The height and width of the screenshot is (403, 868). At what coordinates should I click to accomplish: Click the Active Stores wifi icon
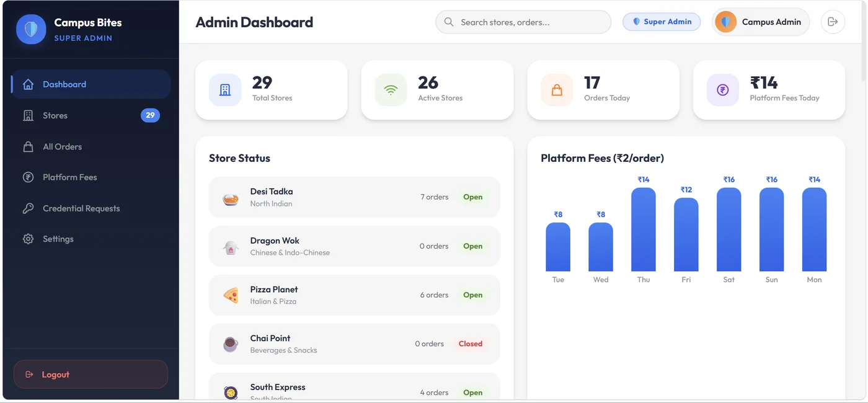[391, 90]
